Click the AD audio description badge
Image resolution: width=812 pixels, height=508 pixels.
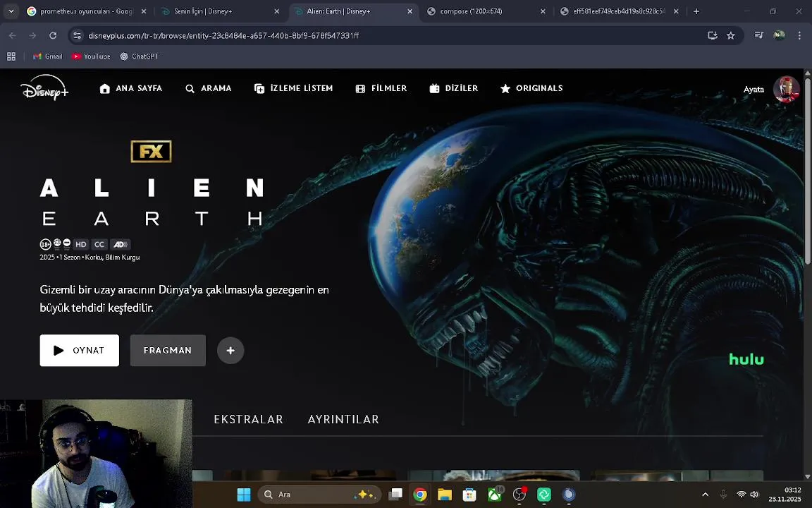(120, 244)
